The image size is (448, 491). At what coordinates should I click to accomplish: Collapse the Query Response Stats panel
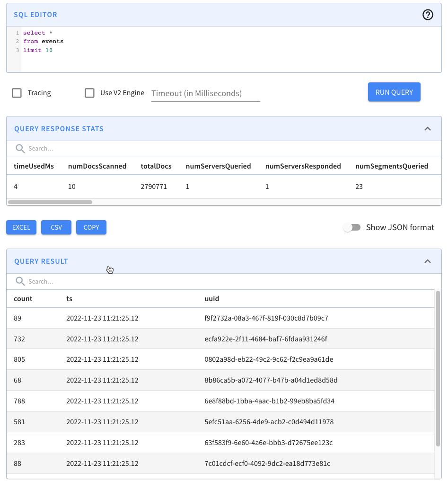pyautogui.click(x=428, y=128)
